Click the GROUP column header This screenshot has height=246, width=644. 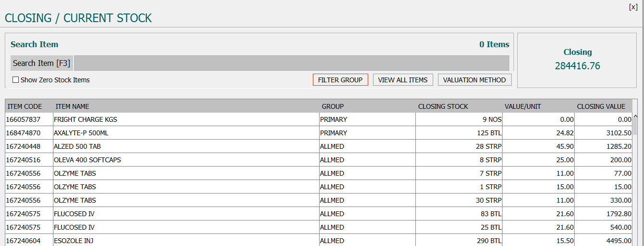[x=333, y=106]
